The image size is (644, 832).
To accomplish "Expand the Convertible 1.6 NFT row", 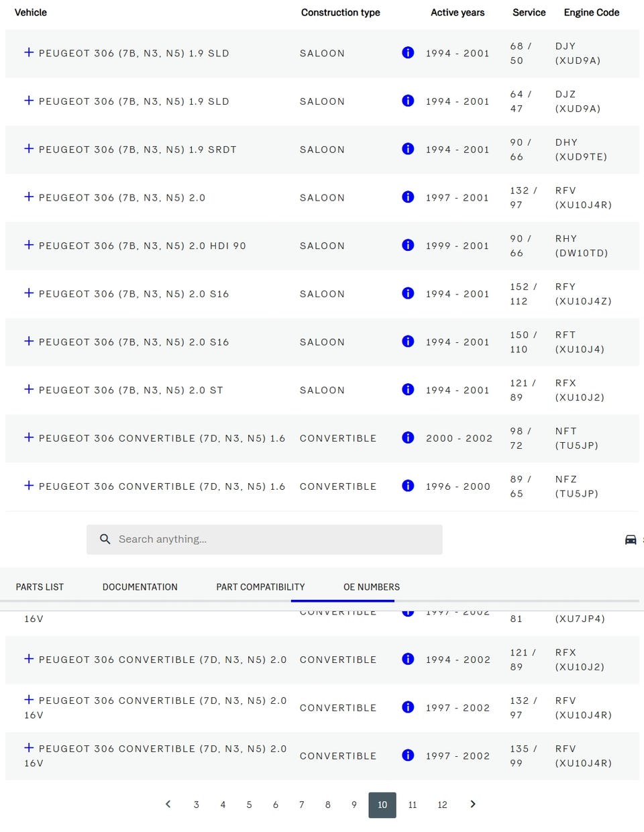I will coord(29,437).
